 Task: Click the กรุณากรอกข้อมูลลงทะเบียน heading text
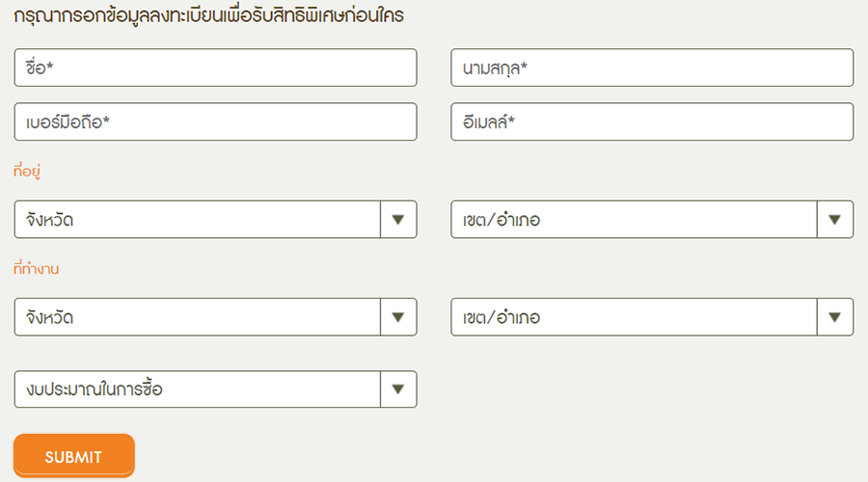pyautogui.click(x=208, y=15)
